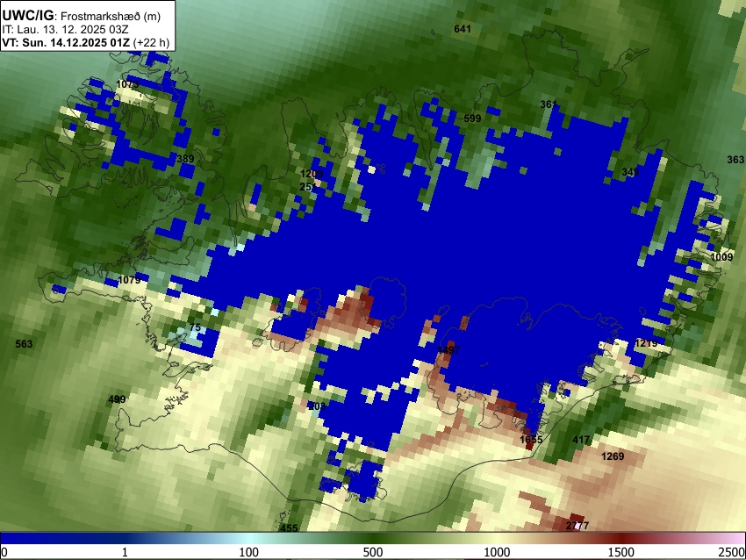
Task: Click the map value 455
Action: [289, 528]
